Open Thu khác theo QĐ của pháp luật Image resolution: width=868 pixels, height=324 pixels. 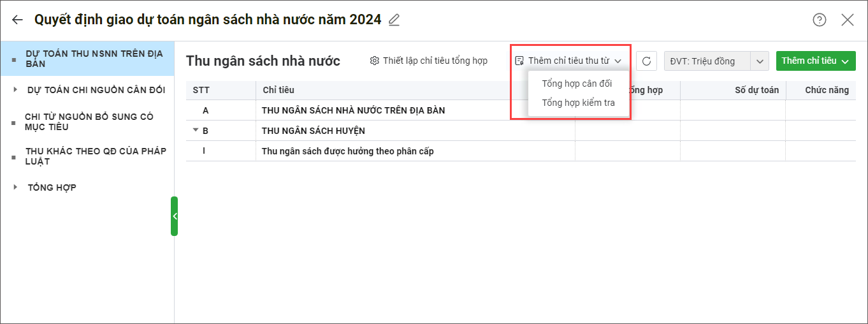pos(96,156)
